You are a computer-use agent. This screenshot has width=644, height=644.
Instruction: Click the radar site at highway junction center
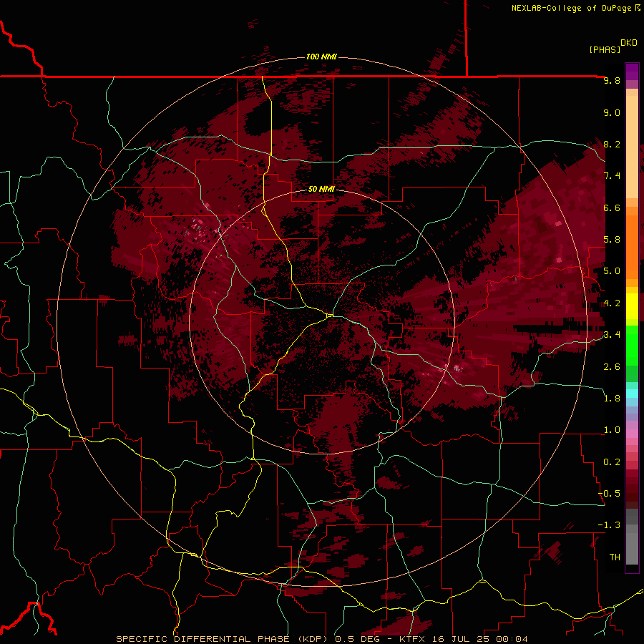pos(330,316)
